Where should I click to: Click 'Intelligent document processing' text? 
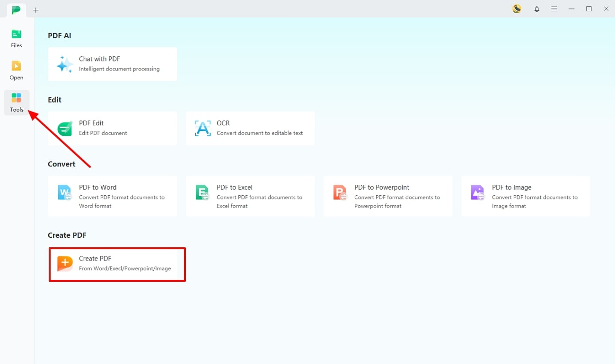tap(119, 69)
